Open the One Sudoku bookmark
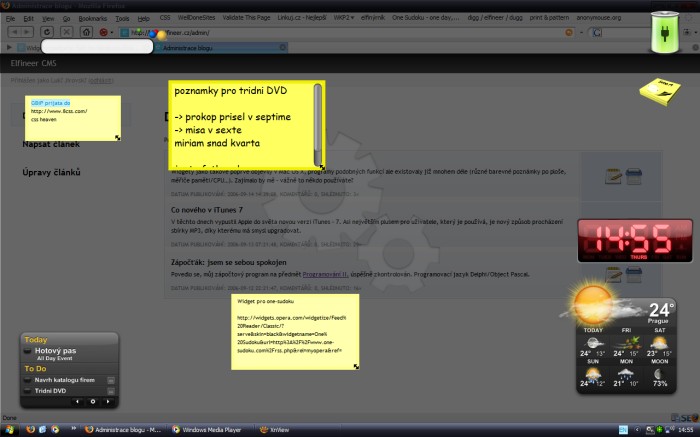 click(x=425, y=18)
